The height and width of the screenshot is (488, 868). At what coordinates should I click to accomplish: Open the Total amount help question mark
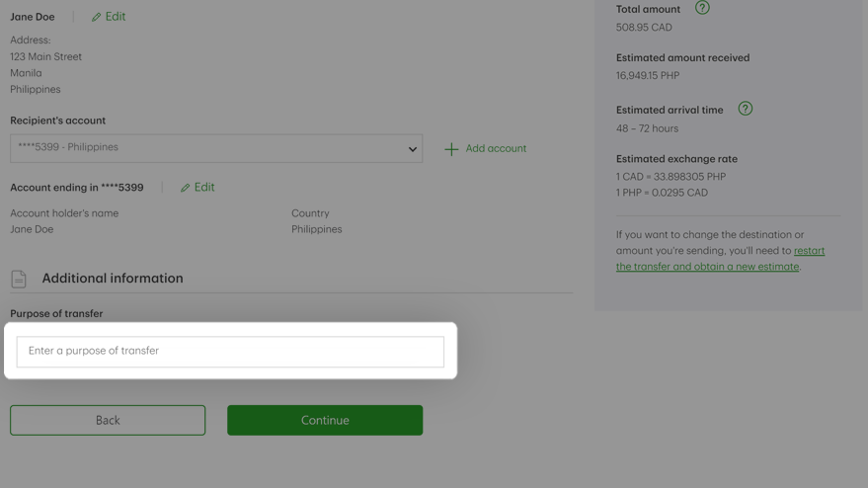(702, 8)
